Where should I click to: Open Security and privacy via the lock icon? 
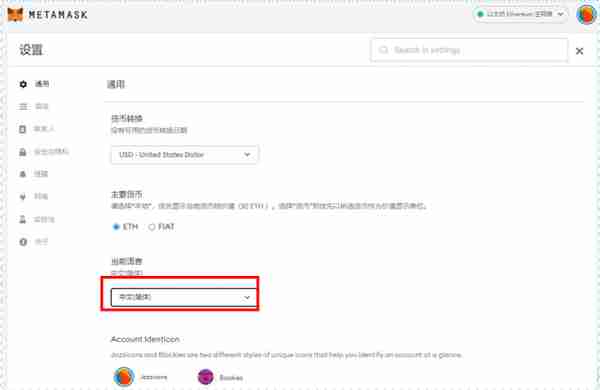click(x=23, y=152)
